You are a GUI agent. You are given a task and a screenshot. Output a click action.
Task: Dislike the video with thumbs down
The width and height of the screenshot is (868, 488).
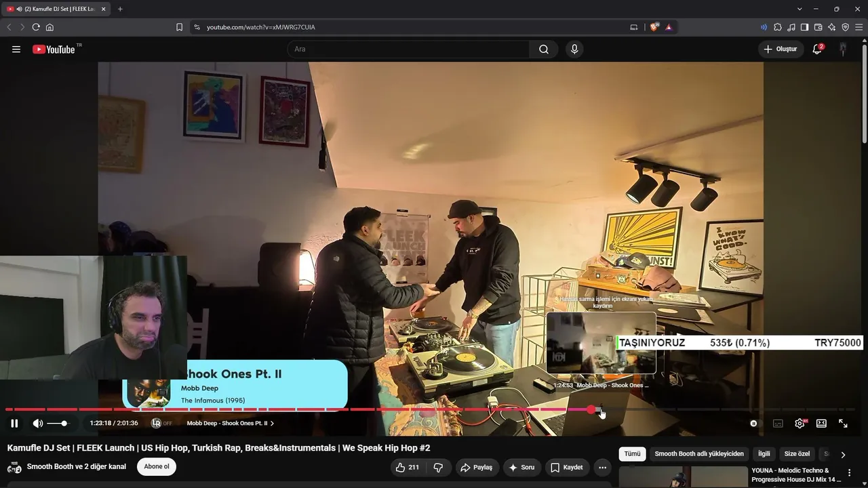click(x=438, y=468)
